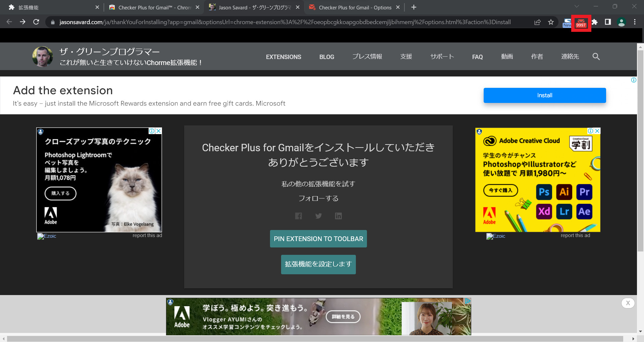This screenshot has width=644, height=342.
Task: Open the 連絡先 menu item
Action: tap(570, 57)
